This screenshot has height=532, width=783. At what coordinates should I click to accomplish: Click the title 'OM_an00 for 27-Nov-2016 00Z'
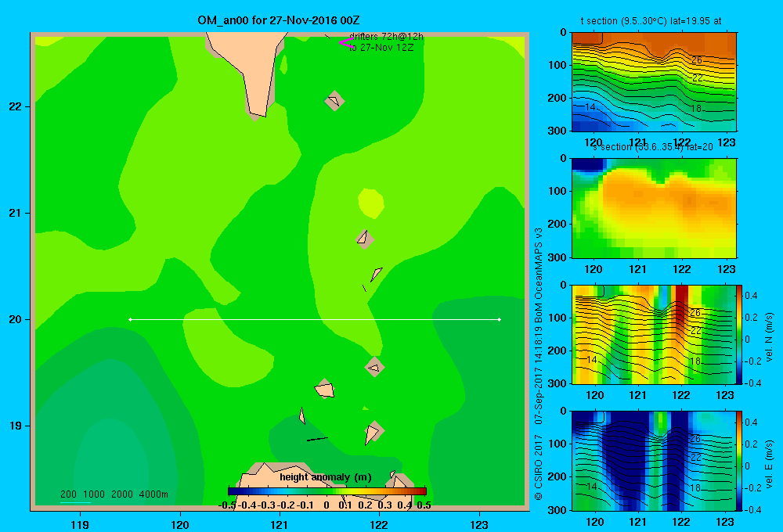(278, 20)
